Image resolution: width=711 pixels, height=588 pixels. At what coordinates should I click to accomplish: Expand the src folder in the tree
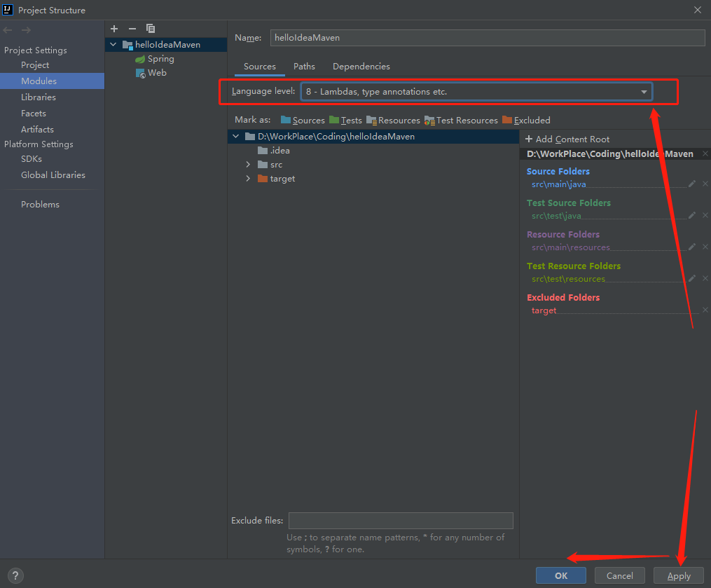(x=247, y=164)
